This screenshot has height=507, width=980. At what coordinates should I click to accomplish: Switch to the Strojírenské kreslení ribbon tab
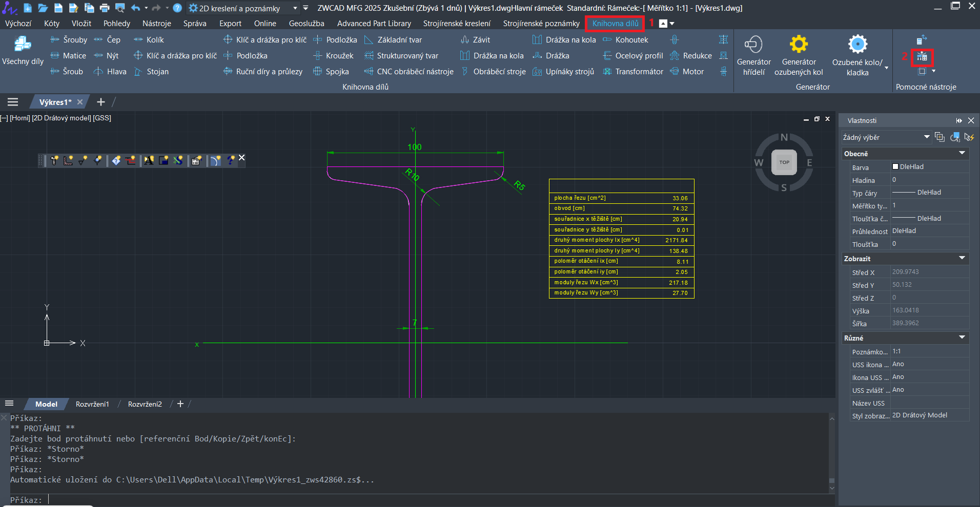(x=457, y=24)
